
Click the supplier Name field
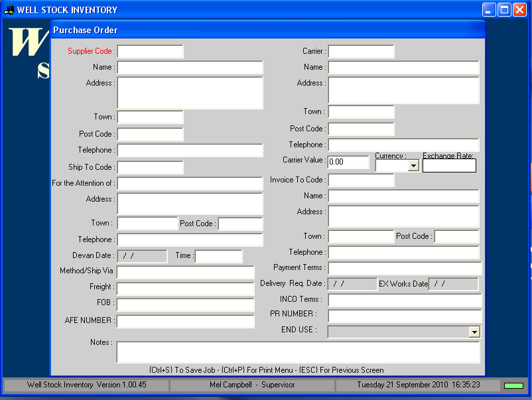[x=190, y=68]
